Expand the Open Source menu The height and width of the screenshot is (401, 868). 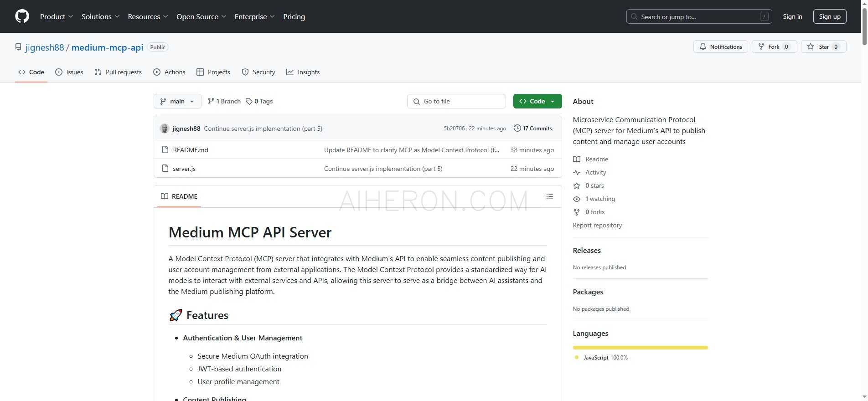[x=201, y=16]
